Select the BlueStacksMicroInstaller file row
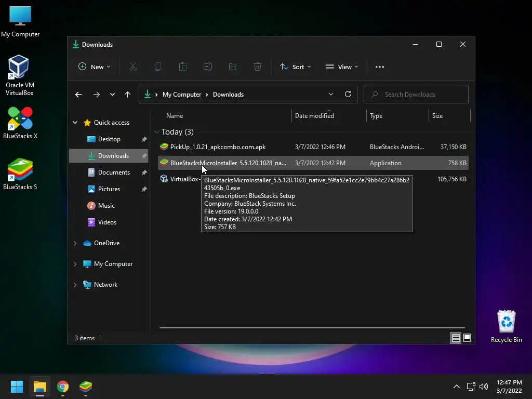Image resolution: width=532 pixels, height=399 pixels. pos(313,163)
